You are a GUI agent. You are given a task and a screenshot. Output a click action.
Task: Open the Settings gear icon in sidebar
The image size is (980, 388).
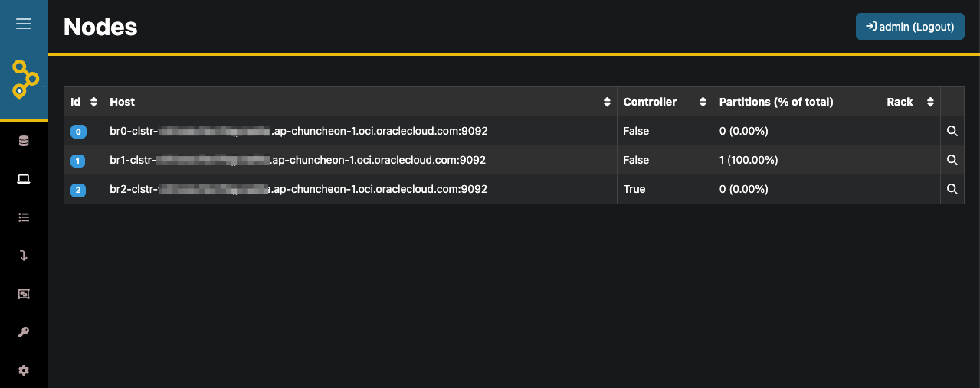tap(24, 370)
